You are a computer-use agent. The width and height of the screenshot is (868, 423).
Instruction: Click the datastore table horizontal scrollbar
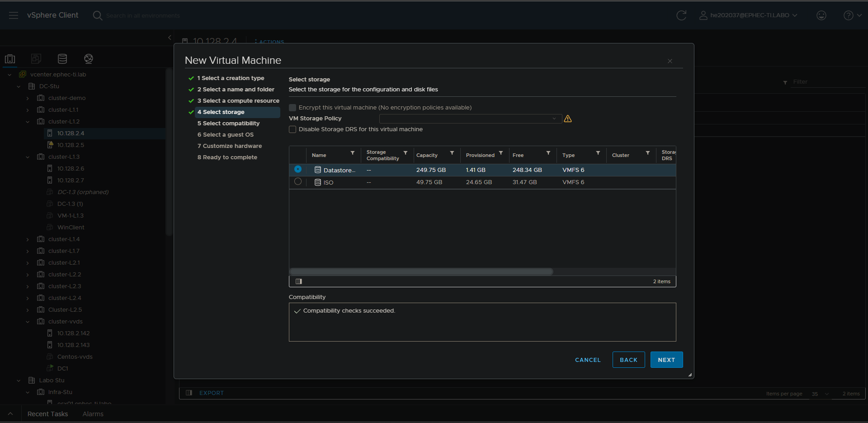pyautogui.click(x=421, y=271)
